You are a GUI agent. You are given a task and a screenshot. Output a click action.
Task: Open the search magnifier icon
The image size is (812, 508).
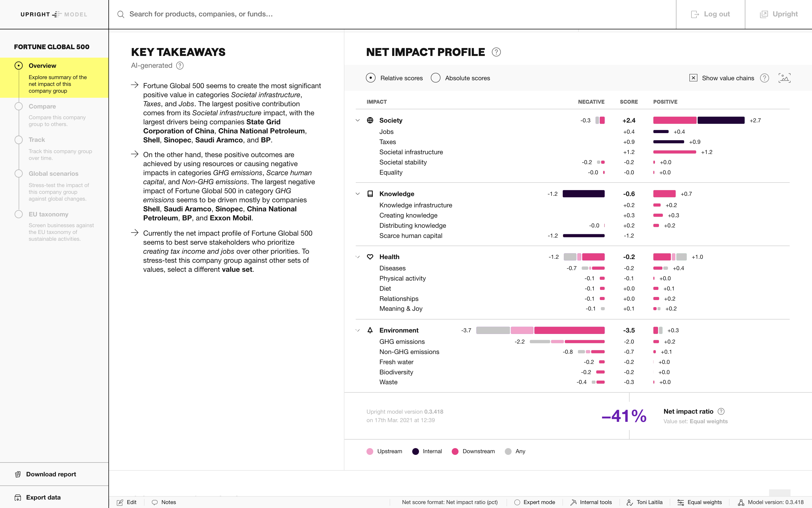click(x=121, y=14)
